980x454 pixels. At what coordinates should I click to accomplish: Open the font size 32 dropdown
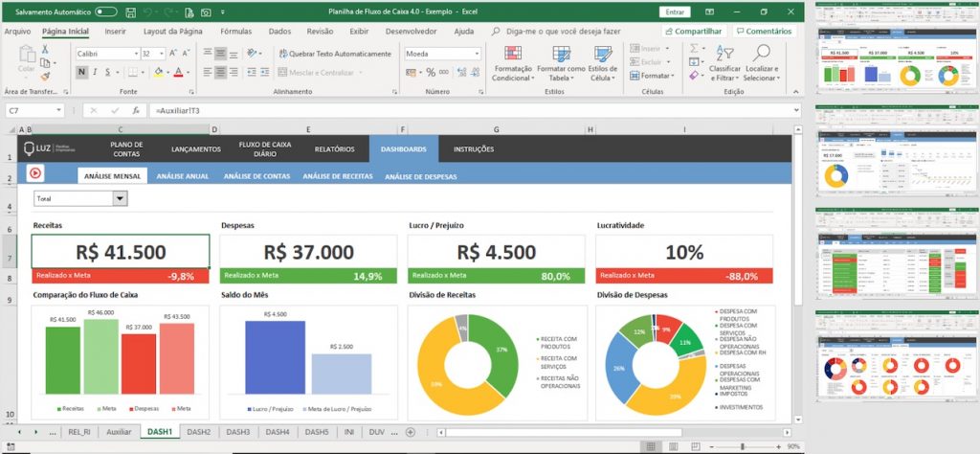click(x=162, y=54)
